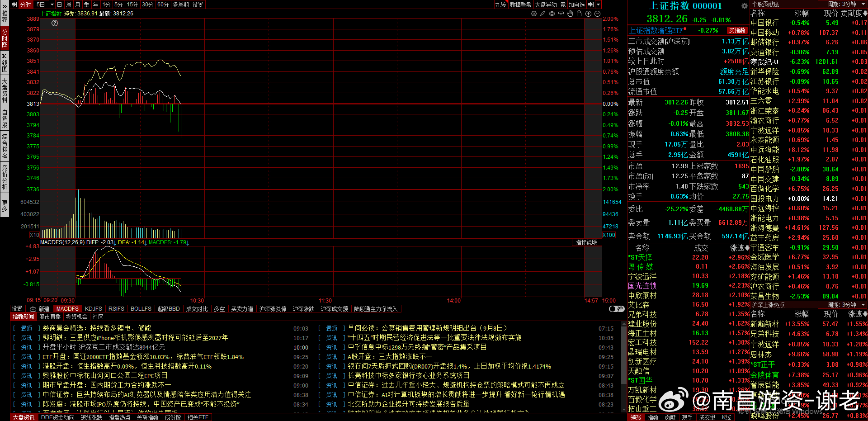
Task: Open 大盘异动 panel
Action: [x=546, y=5]
